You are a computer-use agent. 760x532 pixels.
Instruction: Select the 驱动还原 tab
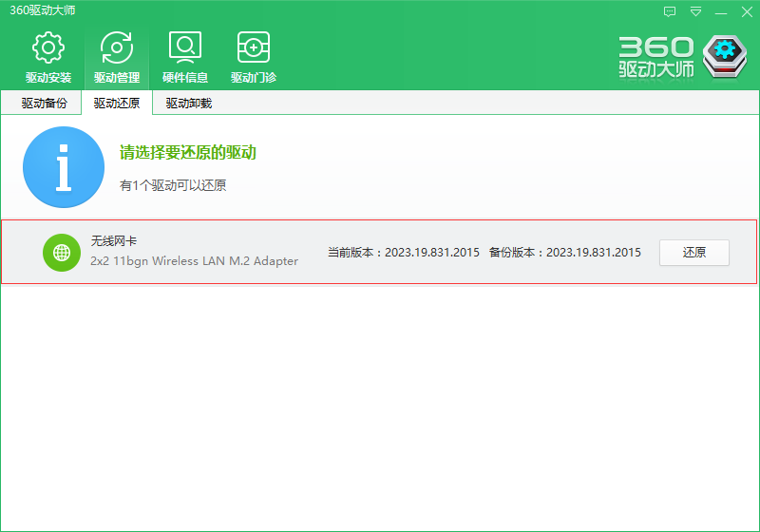117,104
